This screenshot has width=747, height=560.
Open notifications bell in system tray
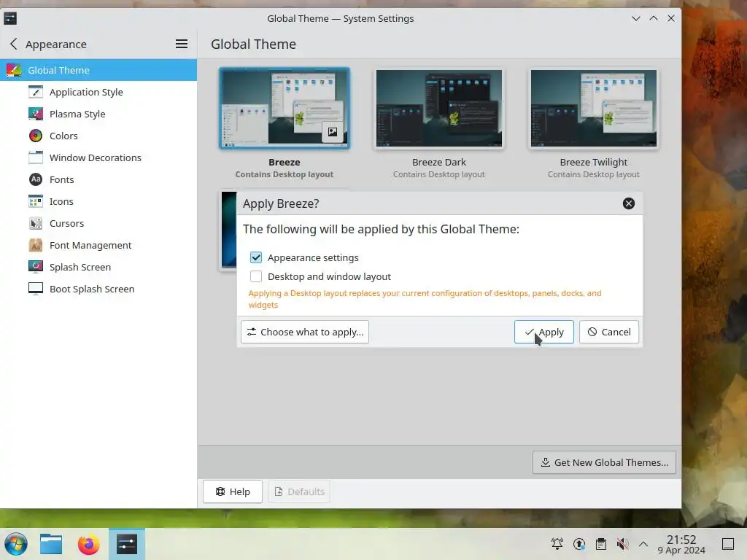click(557, 544)
